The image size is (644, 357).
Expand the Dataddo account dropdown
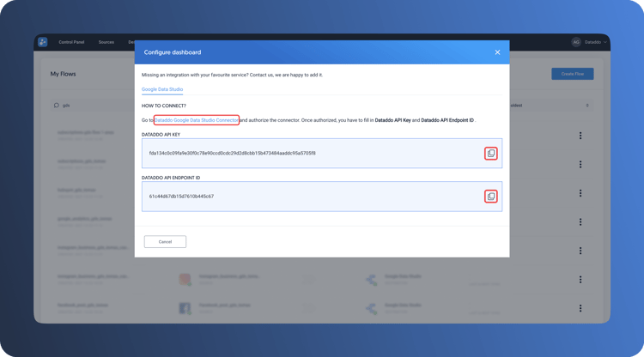pyautogui.click(x=596, y=42)
